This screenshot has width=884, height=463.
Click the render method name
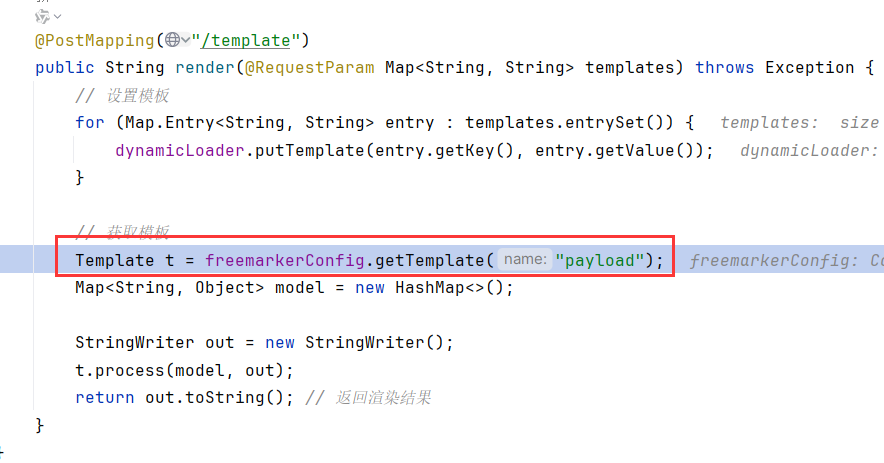point(205,68)
